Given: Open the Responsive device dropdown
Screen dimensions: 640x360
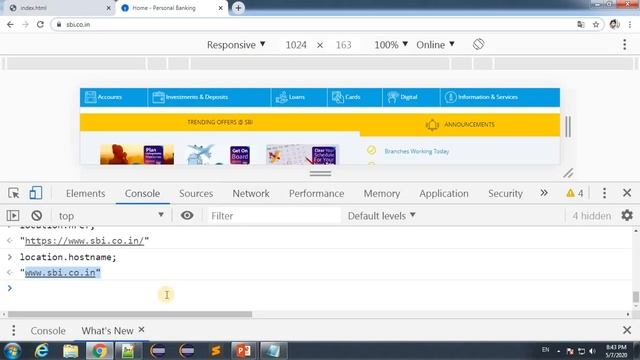Looking at the screenshot, I should 236,44.
